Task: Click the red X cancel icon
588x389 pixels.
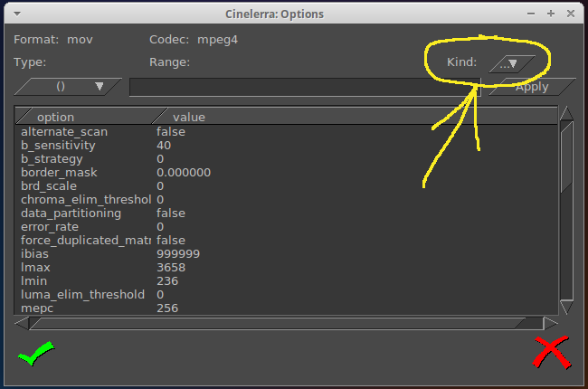Action: point(551,352)
